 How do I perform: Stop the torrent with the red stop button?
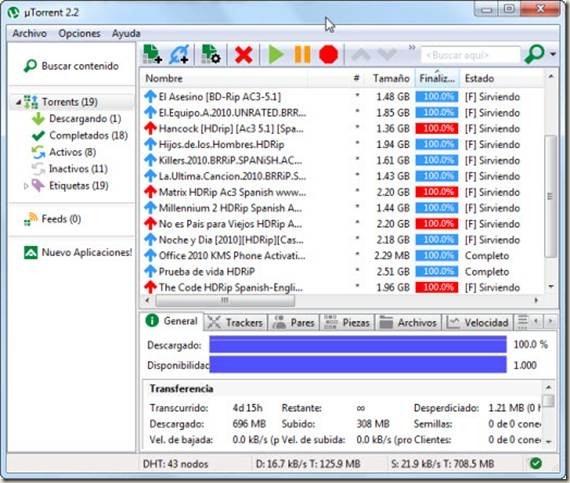(x=328, y=55)
